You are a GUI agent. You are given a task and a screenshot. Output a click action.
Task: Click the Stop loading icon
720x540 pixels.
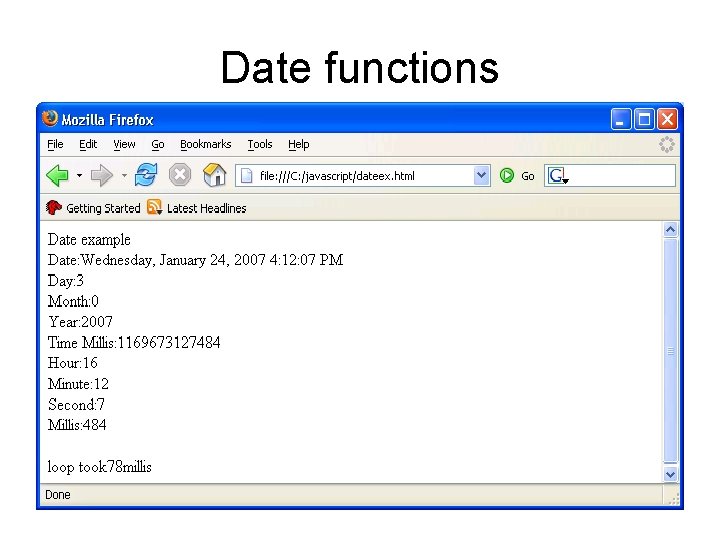click(x=180, y=175)
